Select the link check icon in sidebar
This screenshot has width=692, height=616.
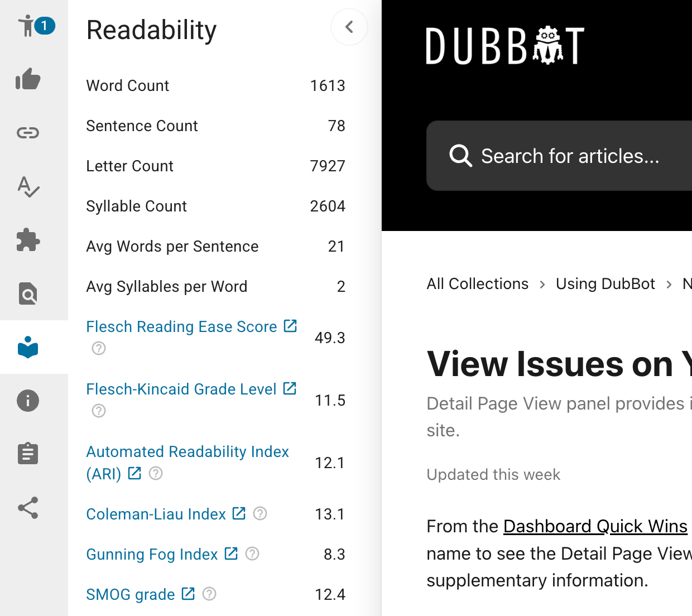28,132
